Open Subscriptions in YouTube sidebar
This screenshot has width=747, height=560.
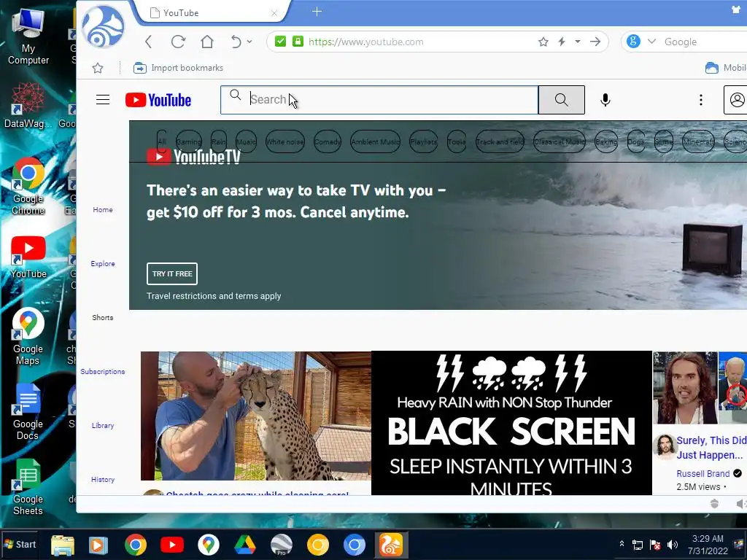pos(103,371)
